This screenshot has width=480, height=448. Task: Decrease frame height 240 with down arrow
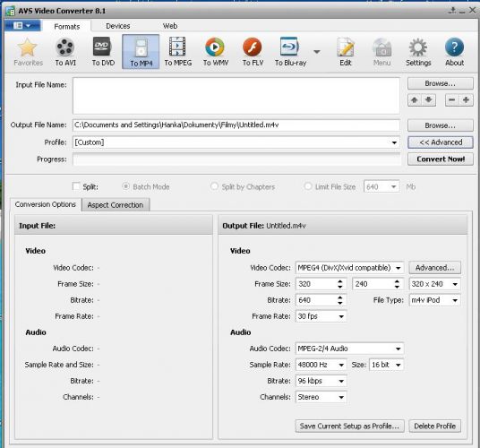[397, 287]
